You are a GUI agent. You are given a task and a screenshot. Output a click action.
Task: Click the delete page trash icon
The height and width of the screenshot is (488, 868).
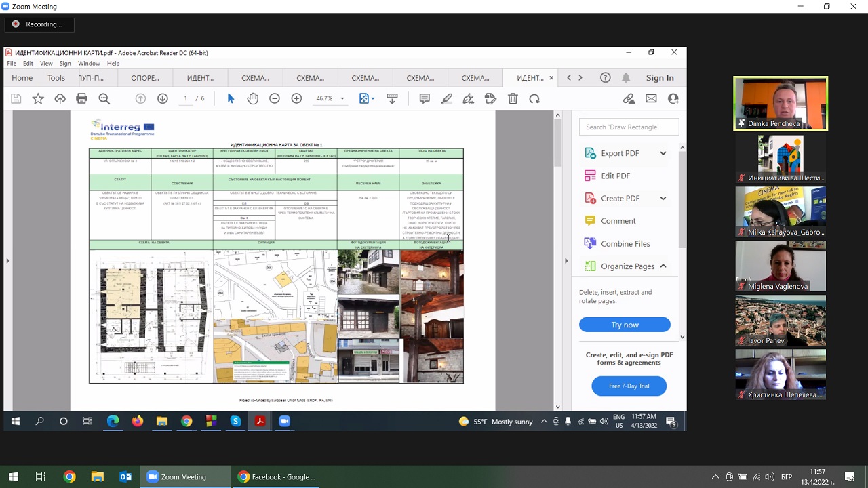click(x=513, y=98)
